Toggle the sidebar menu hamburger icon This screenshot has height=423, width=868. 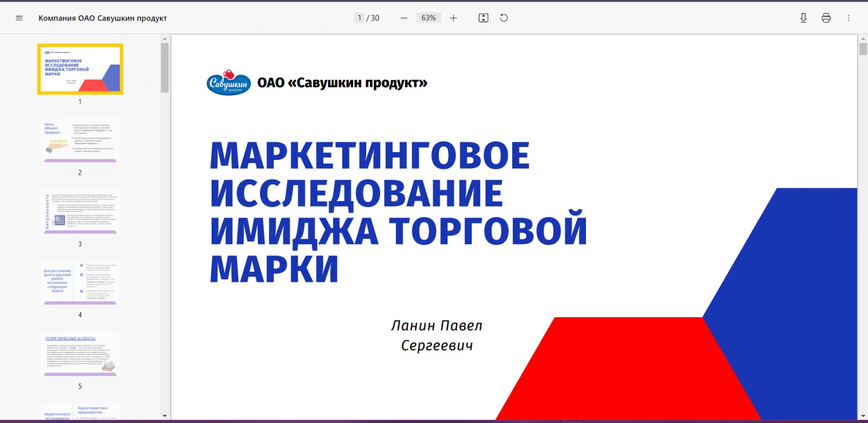point(20,18)
